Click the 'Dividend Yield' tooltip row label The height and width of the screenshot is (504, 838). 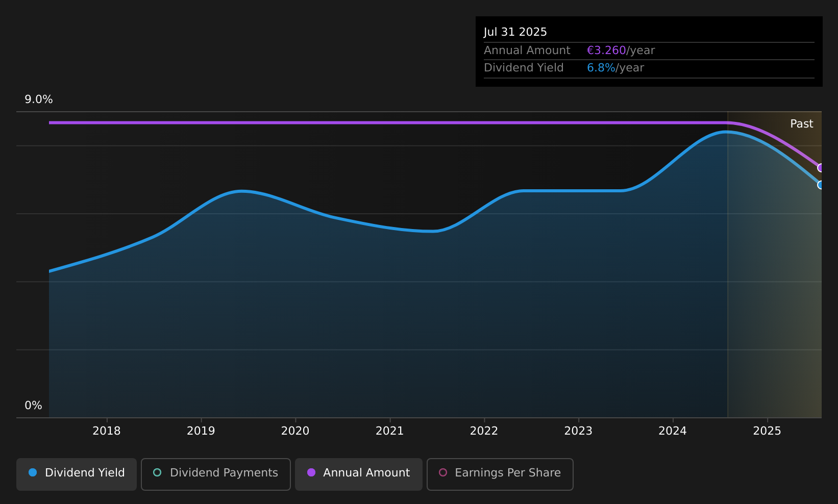pos(524,68)
